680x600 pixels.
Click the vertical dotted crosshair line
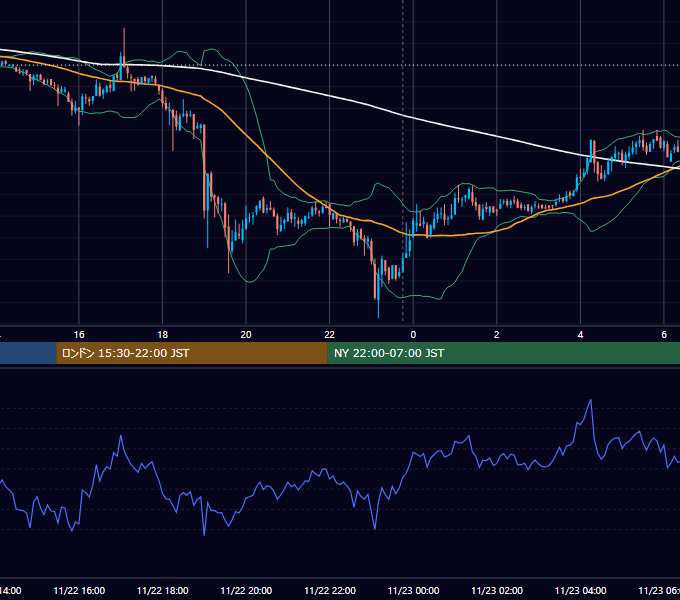click(x=403, y=163)
